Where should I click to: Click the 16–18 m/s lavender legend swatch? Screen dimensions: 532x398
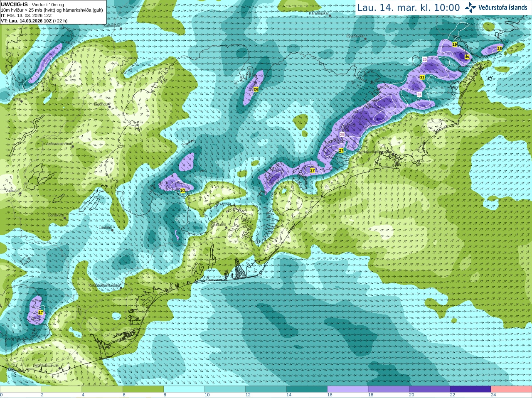click(x=348, y=389)
